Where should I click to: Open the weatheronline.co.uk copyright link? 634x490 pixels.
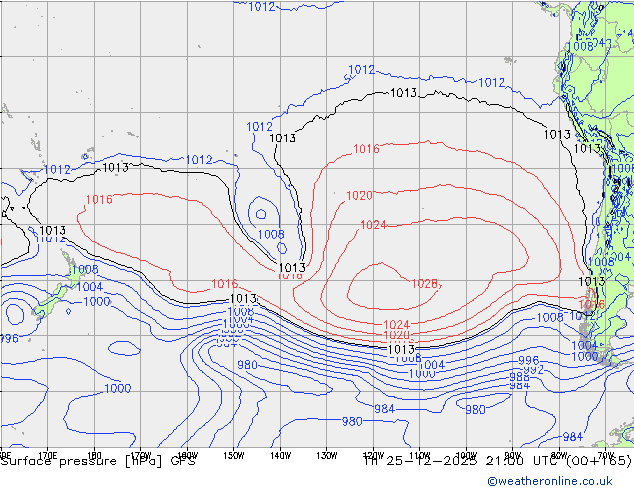550,481
